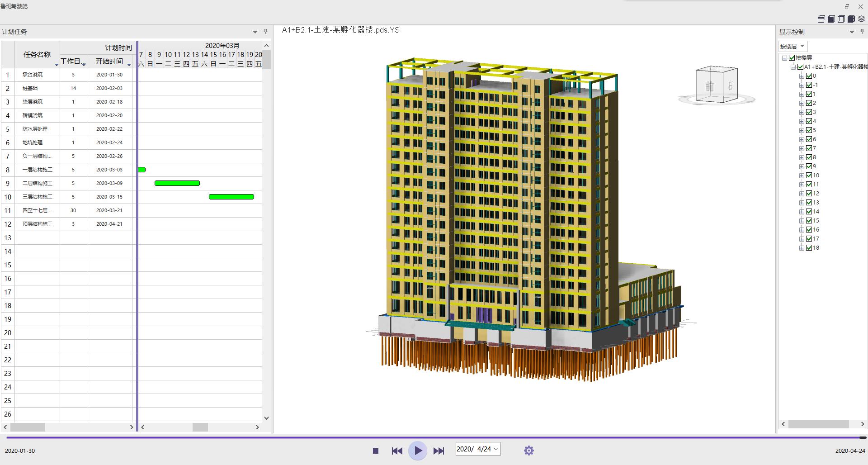Open the 计划任务 panel options arrow
This screenshot has width=868, height=465.
[x=255, y=32]
